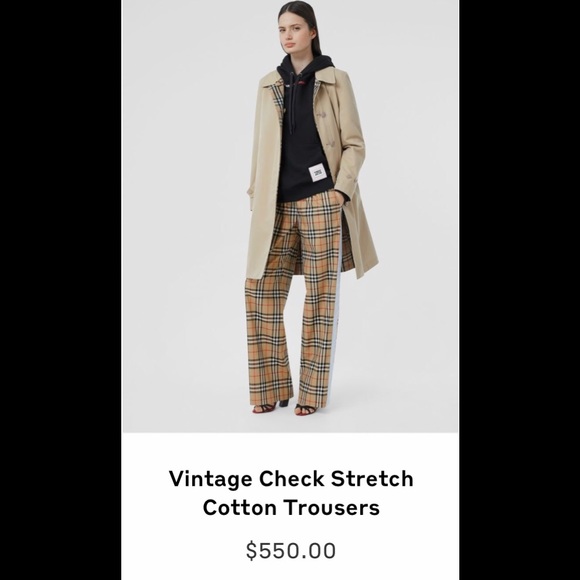Click the $550.00 price text
This screenshot has height=580, width=580.
point(291,550)
